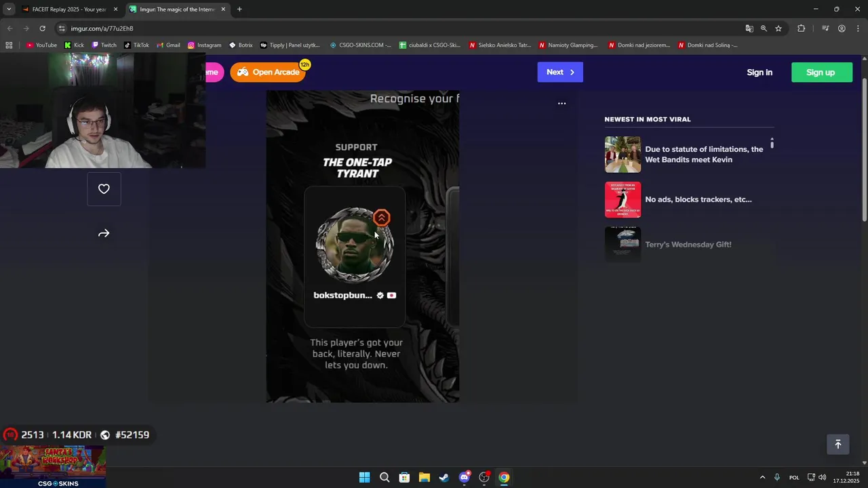Open the Tipply panel bookmark

[290, 45]
